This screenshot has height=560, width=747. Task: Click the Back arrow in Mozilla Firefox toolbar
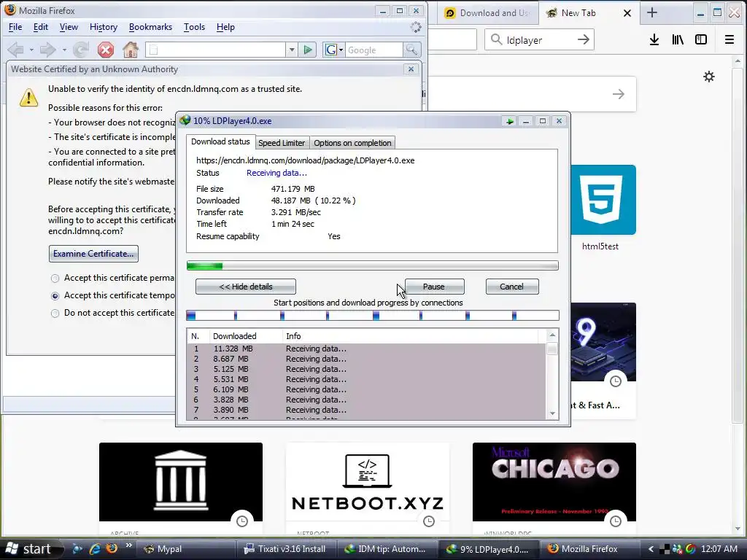click(16, 50)
